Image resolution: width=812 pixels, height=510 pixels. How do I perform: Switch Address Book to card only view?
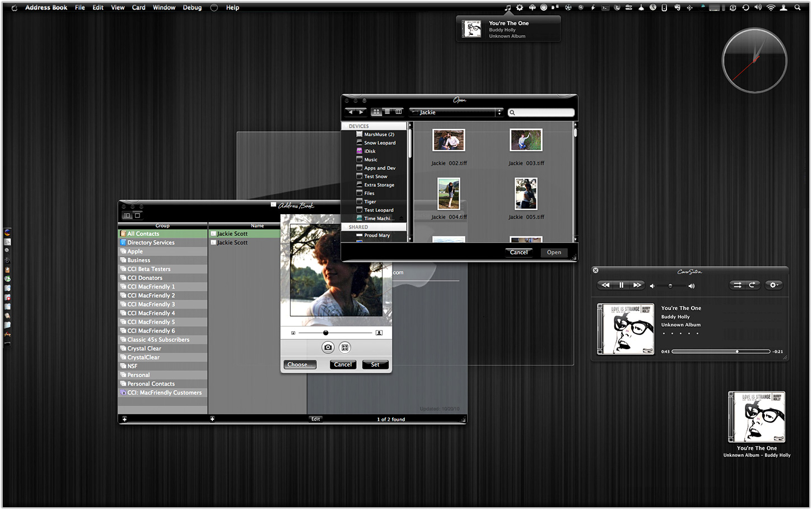[137, 215]
